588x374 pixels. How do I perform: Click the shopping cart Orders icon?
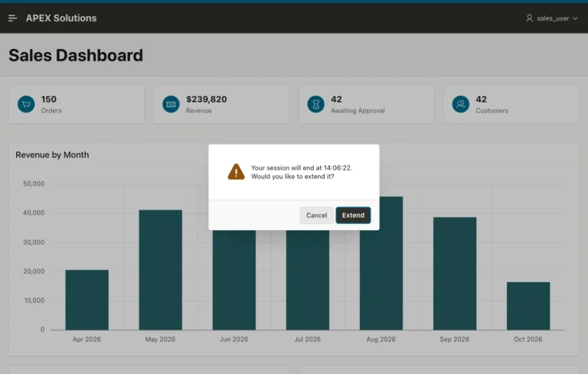(26, 104)
